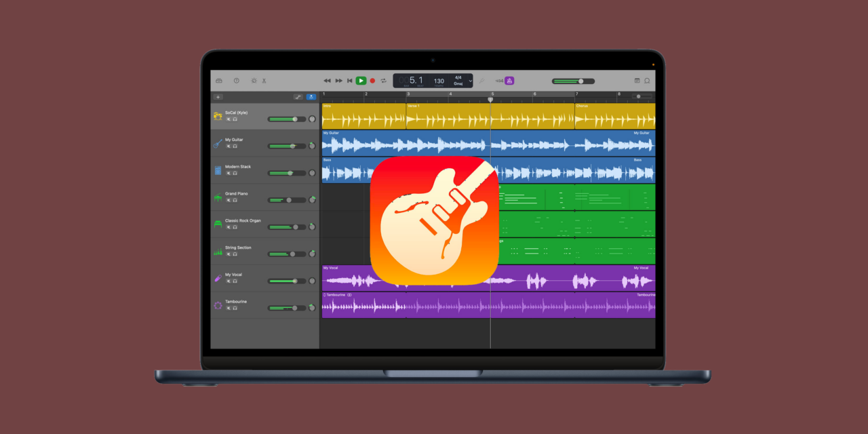Screen dimensions: 868x434
Task: Open the Library panel icon
Action: [220, 81]
